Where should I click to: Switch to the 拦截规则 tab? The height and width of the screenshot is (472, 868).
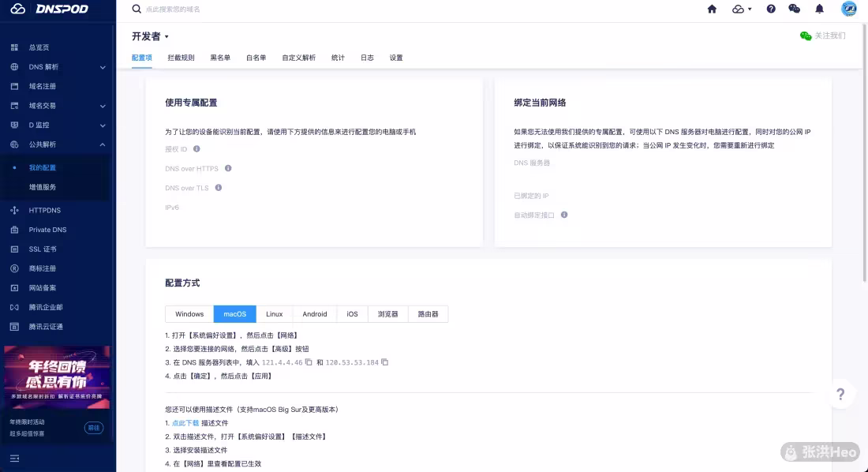point(181,58)
